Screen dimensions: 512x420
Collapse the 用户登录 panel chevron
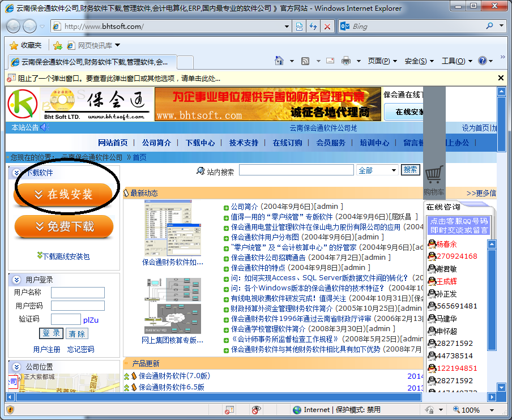point(16,280)
